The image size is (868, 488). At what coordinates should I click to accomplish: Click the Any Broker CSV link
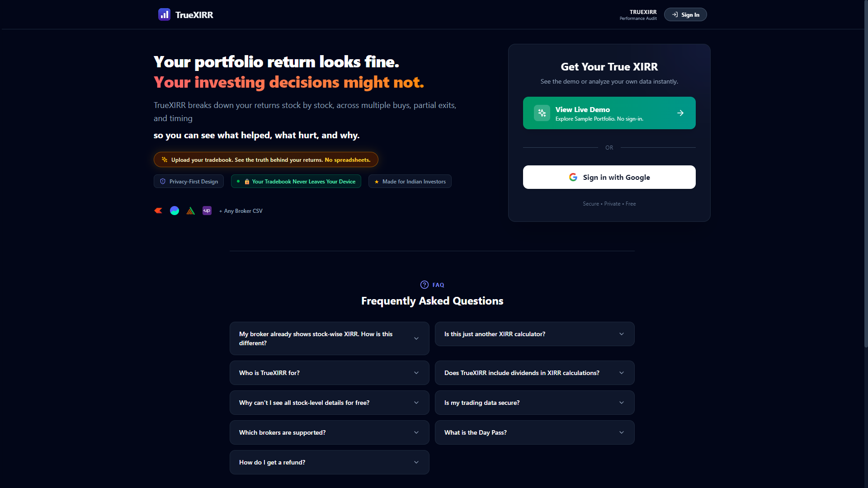pyautogui.click(x=241, y=211)
